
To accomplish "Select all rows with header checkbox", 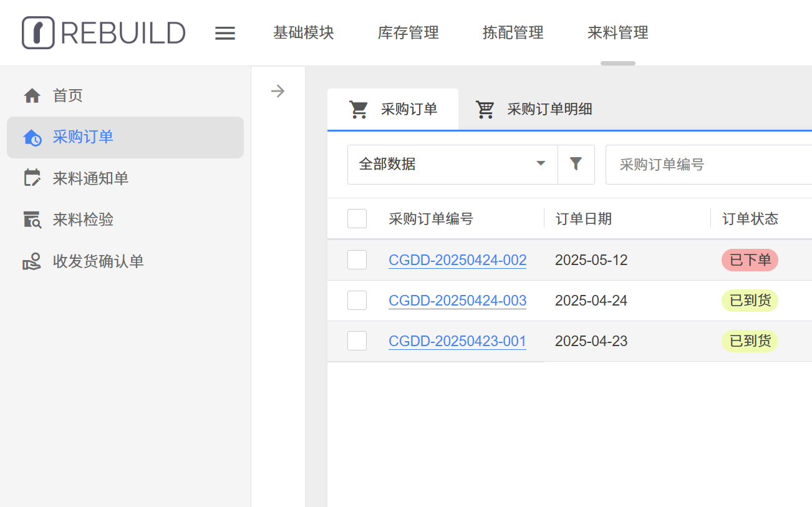I will pyautogui.click(x=357, y=219).
